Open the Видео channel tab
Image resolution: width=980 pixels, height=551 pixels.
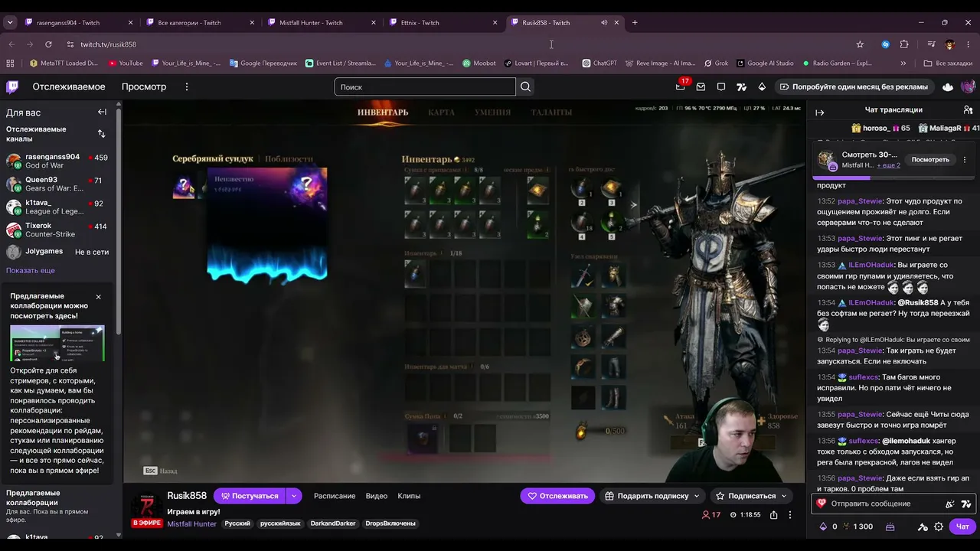376,496
